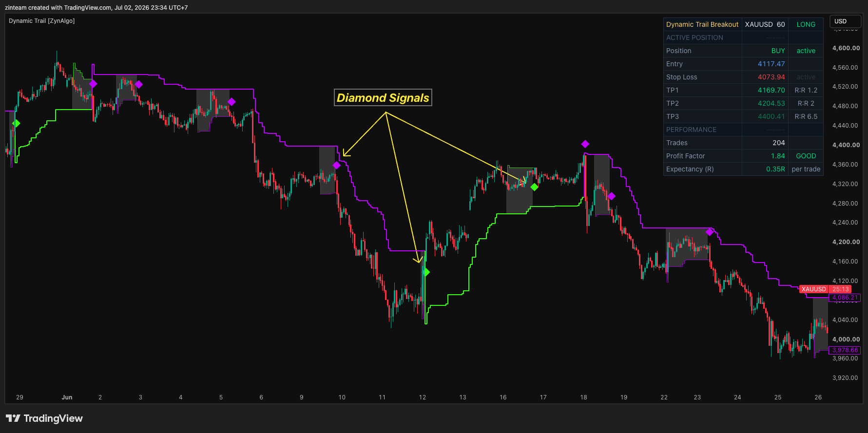868x433 pixels.
Task: Click the XAUUSD 60 symbol cell
Action: pyautogui.click(x=765, y=24)
